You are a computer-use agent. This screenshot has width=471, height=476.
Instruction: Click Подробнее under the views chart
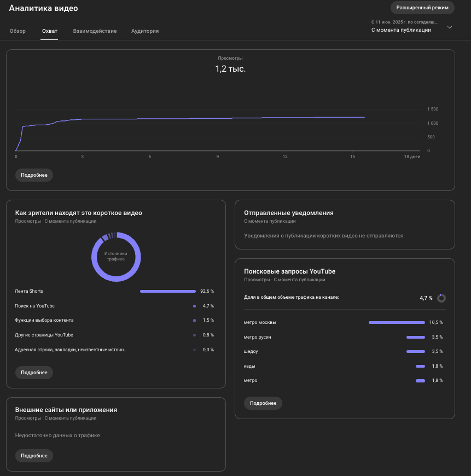coord(34,175)
